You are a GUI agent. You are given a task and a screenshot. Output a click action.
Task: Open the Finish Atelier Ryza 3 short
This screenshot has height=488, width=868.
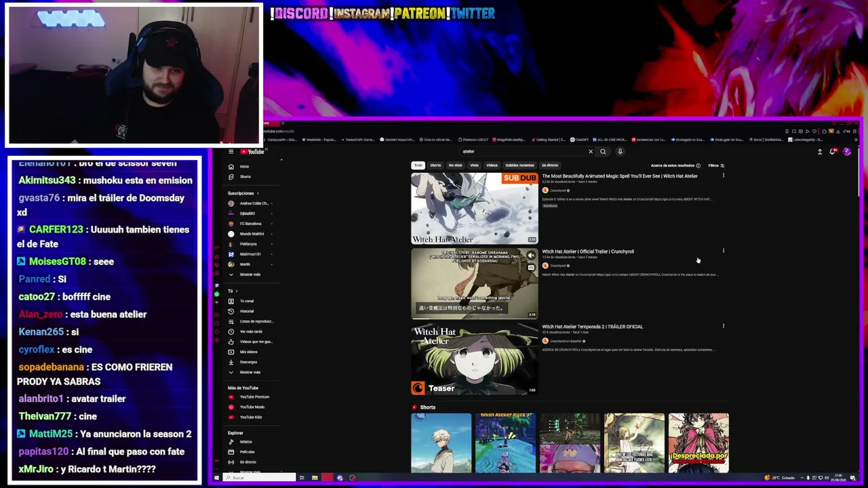pyautogui.click(x=505, y=443)
